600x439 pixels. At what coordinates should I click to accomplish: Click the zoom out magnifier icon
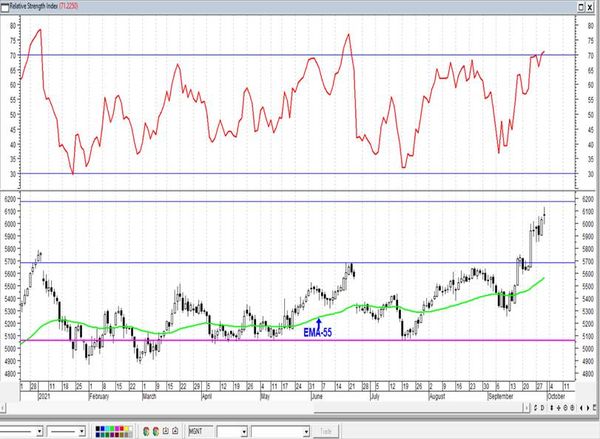point(572,408)
